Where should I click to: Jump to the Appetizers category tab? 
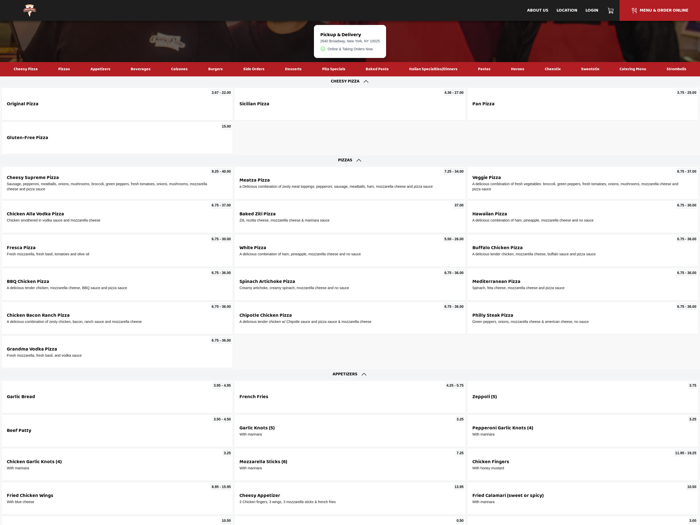pyautogui.click(x=100, y=69)
